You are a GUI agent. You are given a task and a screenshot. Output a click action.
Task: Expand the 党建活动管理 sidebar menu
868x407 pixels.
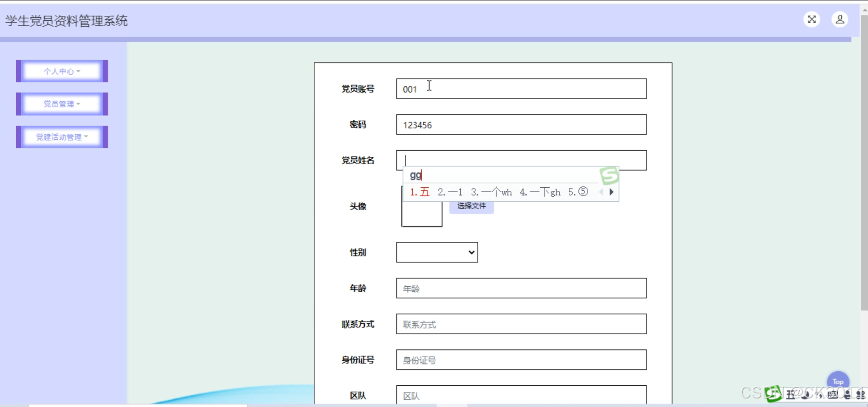point(62,137)
